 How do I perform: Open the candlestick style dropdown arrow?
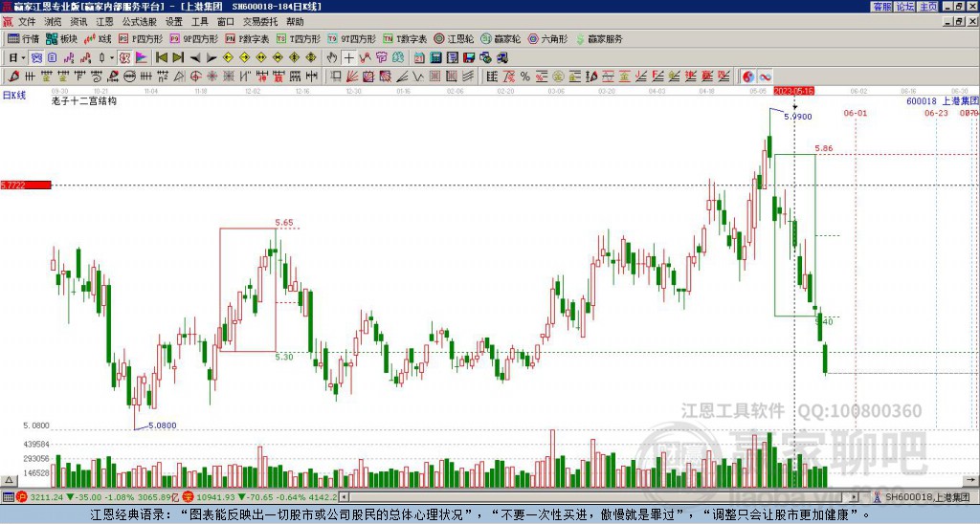112,57
